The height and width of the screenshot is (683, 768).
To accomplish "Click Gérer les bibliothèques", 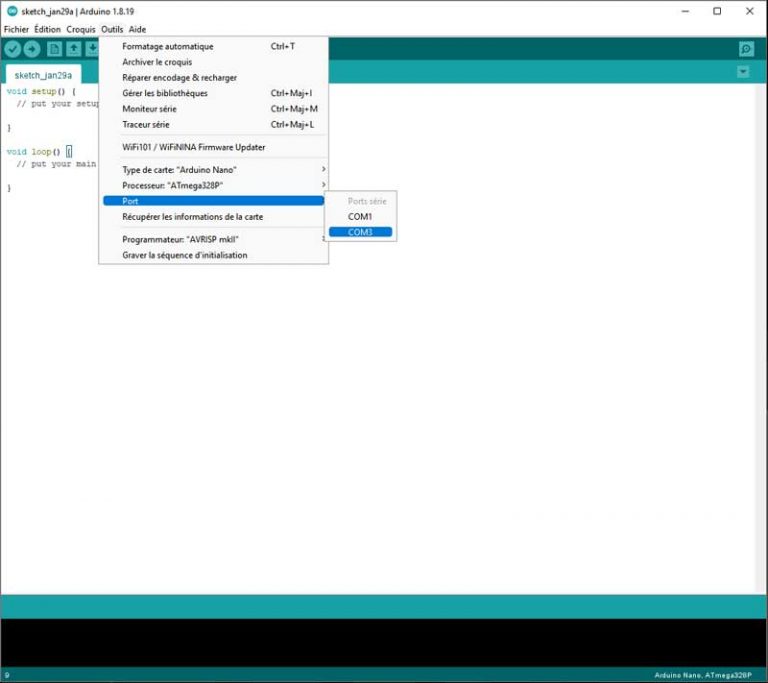I will [x=165, y=93].
